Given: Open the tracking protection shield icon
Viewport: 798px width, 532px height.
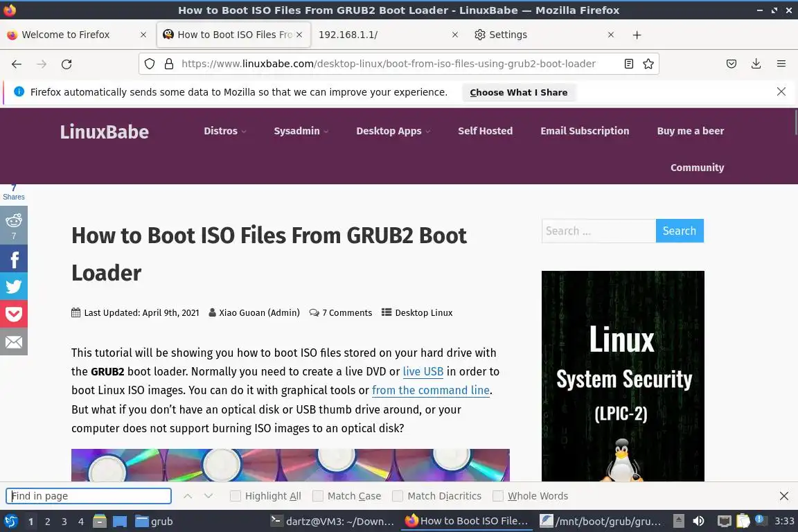Looking at the screenshot, I should tap(149, 64).
